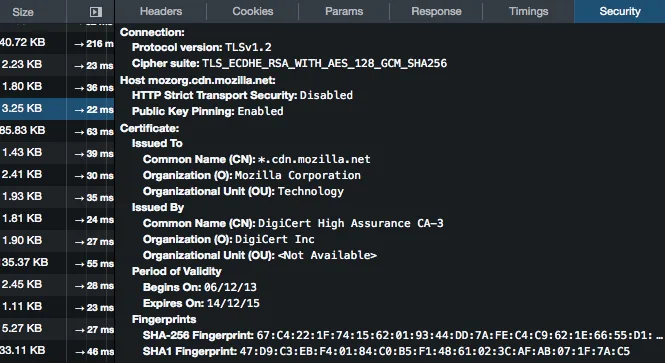The height and width of the screenshot is (363, 665).
Task: Click the Expires On date 14/12/15
Action: 233,304
